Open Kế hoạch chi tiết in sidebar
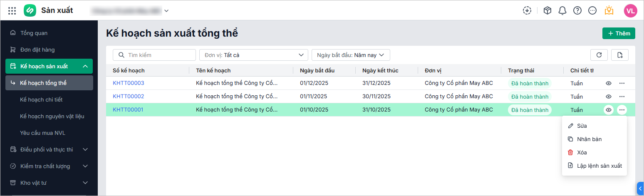644x196 pixels. point(41,99)
